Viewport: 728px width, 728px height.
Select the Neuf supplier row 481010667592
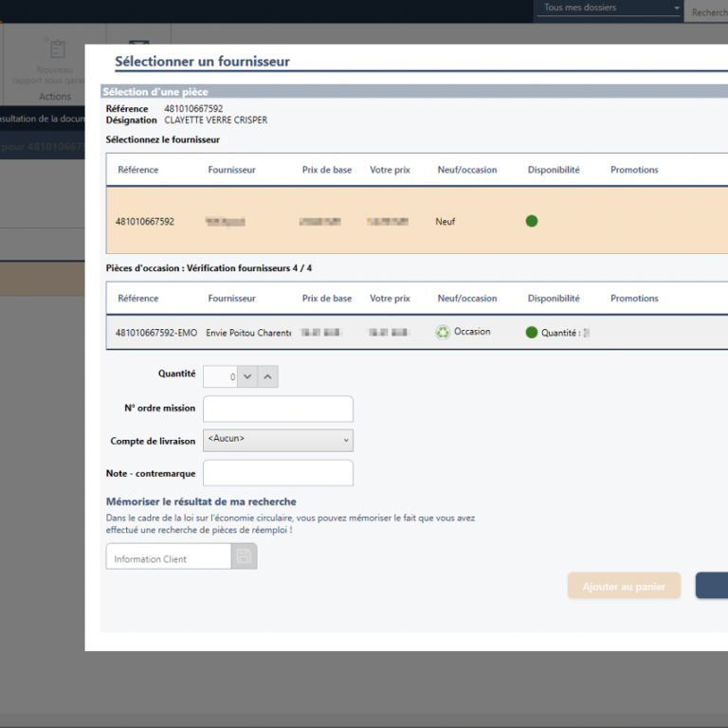pos(408,221)
